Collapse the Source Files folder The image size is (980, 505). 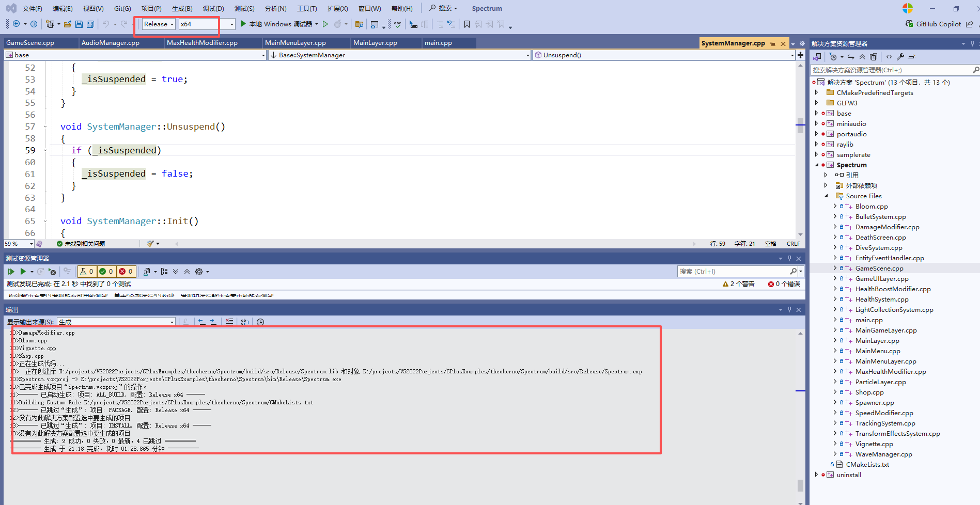pyautogui.click(x=826, y=196)
